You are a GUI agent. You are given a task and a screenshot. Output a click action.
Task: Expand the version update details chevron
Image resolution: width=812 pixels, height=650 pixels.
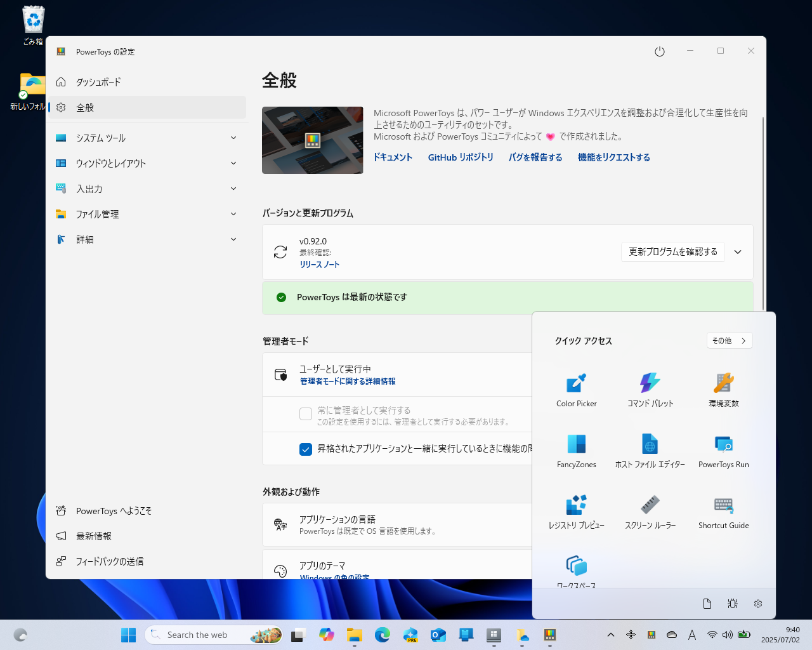[x=737, y=251]
